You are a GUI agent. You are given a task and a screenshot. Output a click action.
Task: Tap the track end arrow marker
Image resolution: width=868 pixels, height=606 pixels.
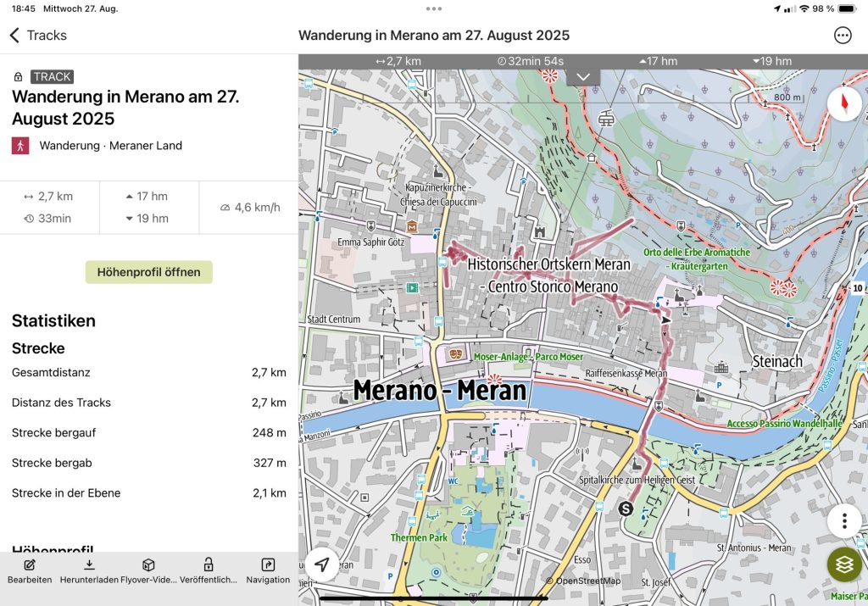coord(666,320)
